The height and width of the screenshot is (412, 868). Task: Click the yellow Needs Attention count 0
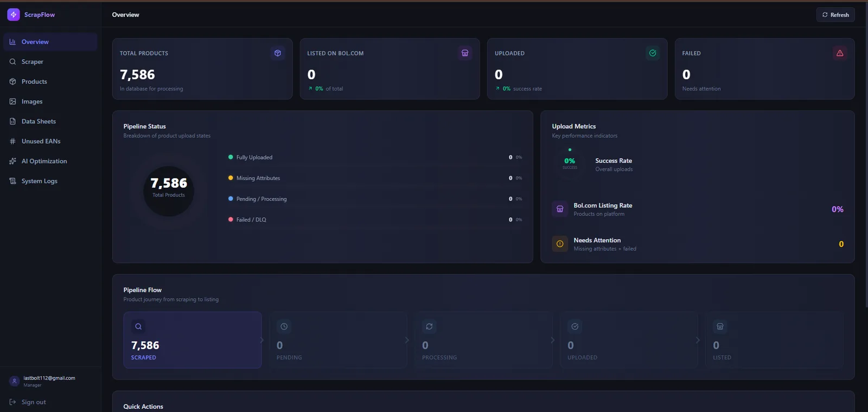point(841,244)
